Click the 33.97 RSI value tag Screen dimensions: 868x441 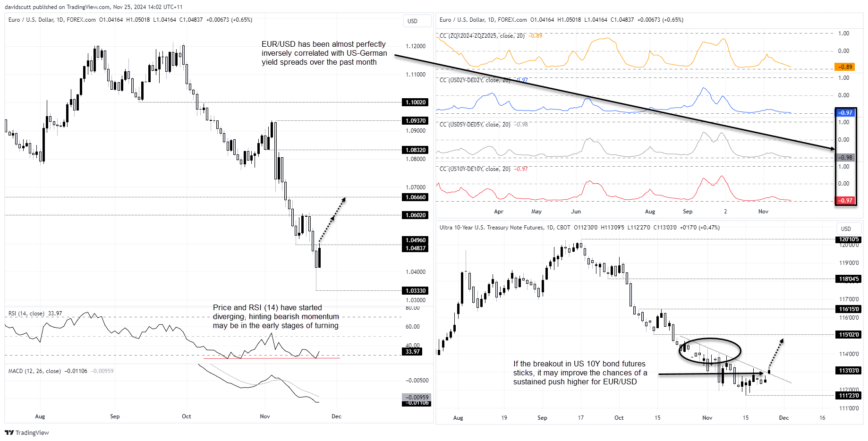pos(412,352)
